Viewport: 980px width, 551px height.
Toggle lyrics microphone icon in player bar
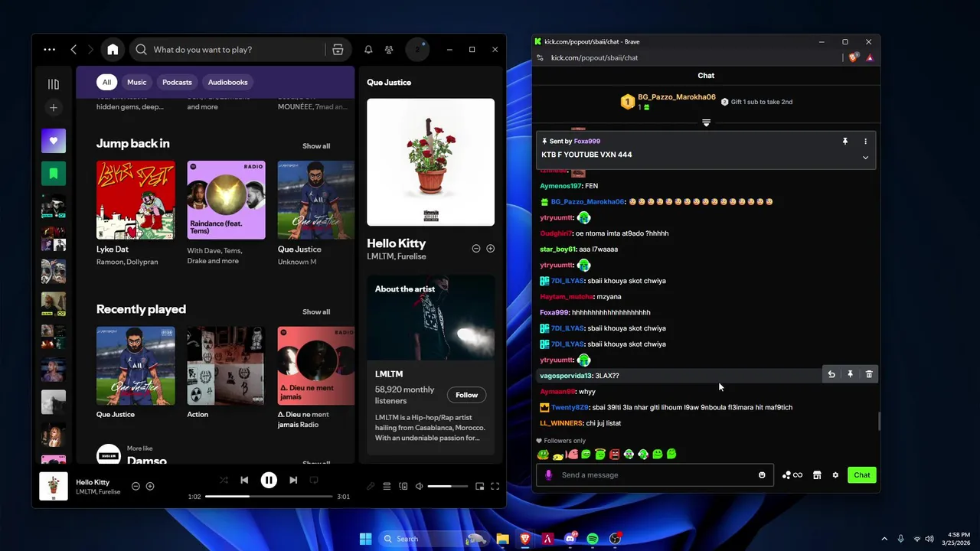pos(371,486)
